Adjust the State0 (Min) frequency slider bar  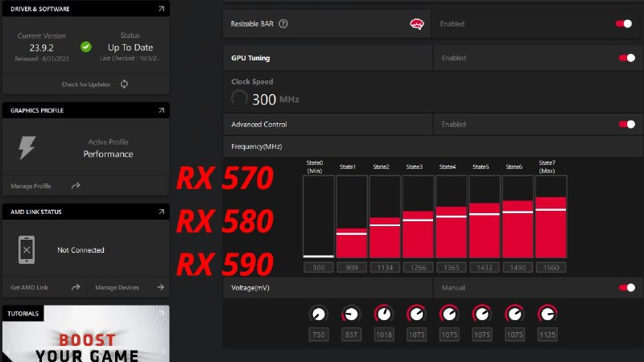pos(319,216)
